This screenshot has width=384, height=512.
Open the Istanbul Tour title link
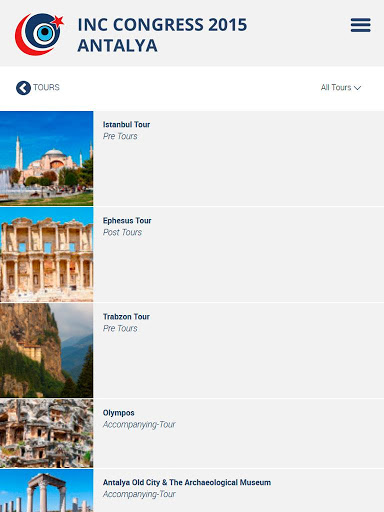coord(126,125)
